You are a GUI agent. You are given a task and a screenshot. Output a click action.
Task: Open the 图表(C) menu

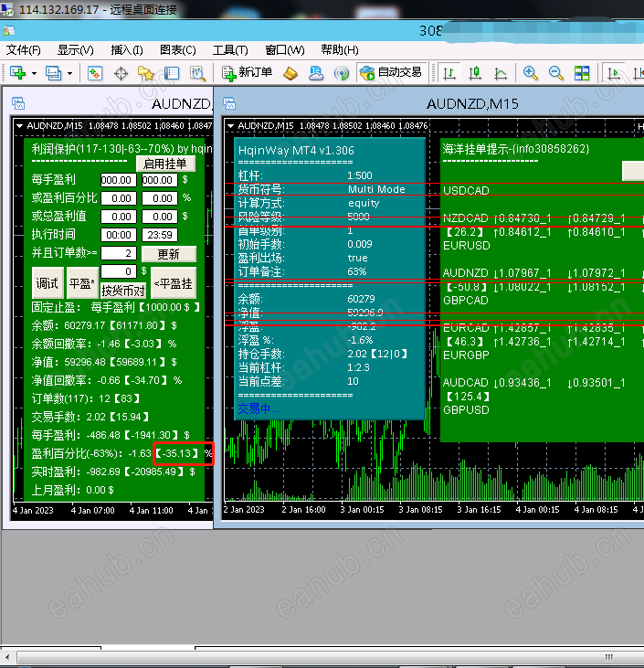178,50
